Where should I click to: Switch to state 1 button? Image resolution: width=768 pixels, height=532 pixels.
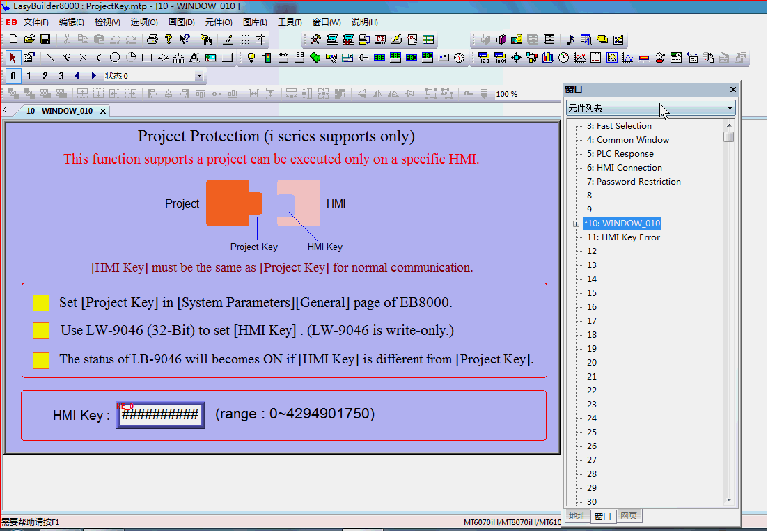coord(29,76)
